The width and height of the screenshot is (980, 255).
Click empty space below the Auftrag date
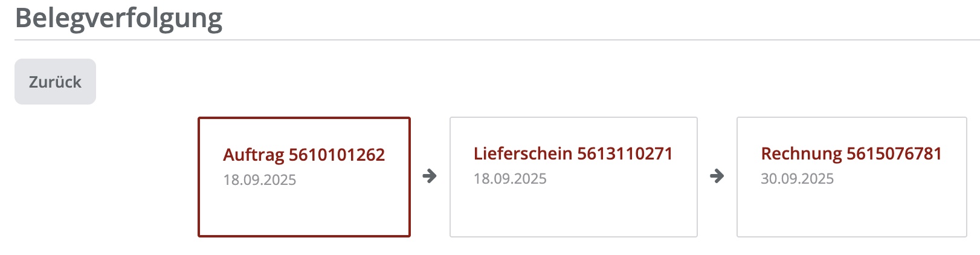point(303,211)
